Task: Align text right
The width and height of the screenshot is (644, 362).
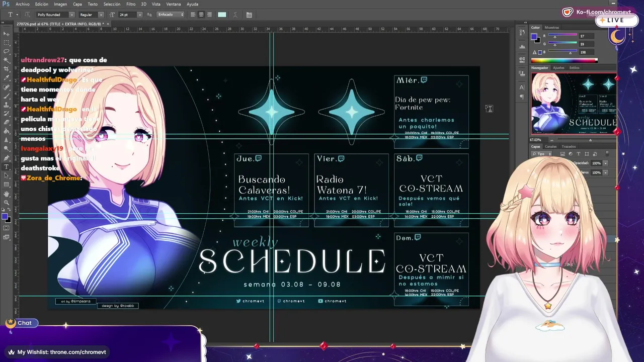Action: coord(209,15)
